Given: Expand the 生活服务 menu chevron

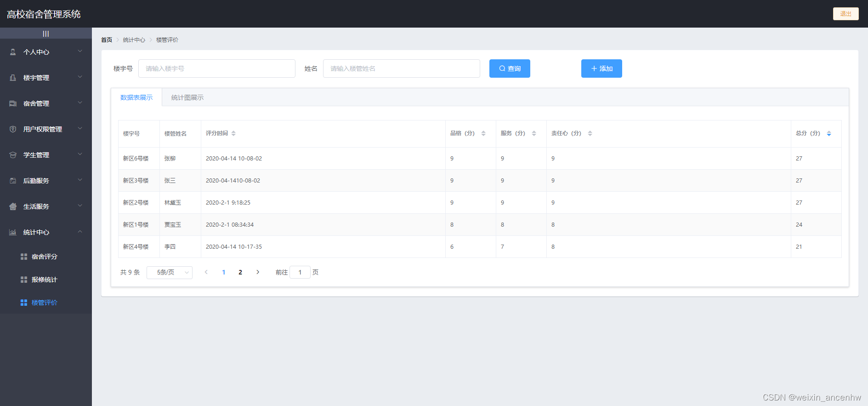Looking at the screenshot, I should [80, 206].
